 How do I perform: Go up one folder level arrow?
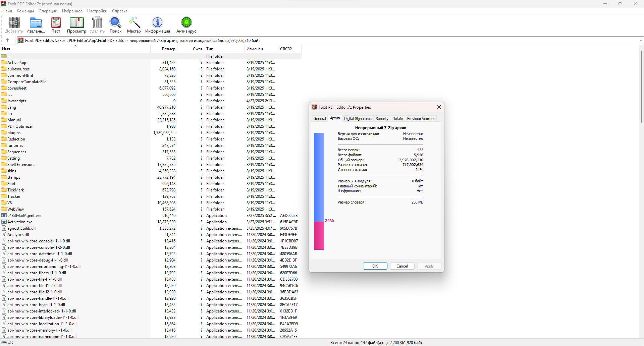(7, 40)
